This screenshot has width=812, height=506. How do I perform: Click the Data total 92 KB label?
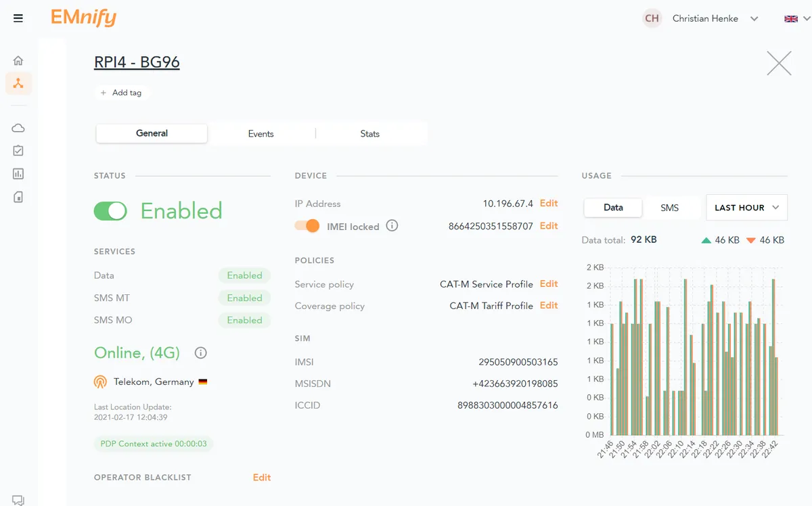coord(619,240)
